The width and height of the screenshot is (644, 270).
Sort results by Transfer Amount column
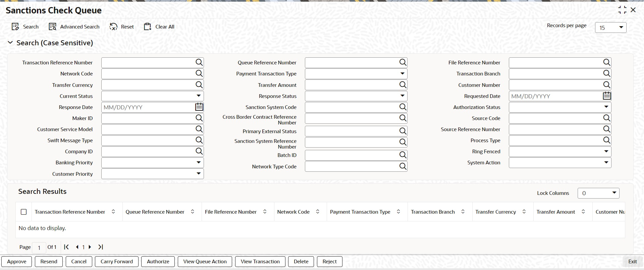(583, 212)
